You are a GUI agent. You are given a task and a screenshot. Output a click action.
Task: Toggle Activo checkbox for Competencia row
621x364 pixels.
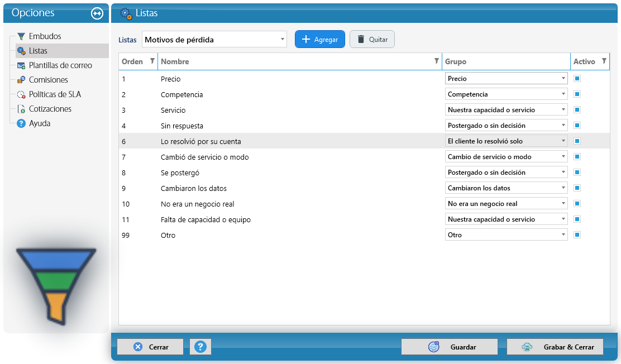coord(577,94)
